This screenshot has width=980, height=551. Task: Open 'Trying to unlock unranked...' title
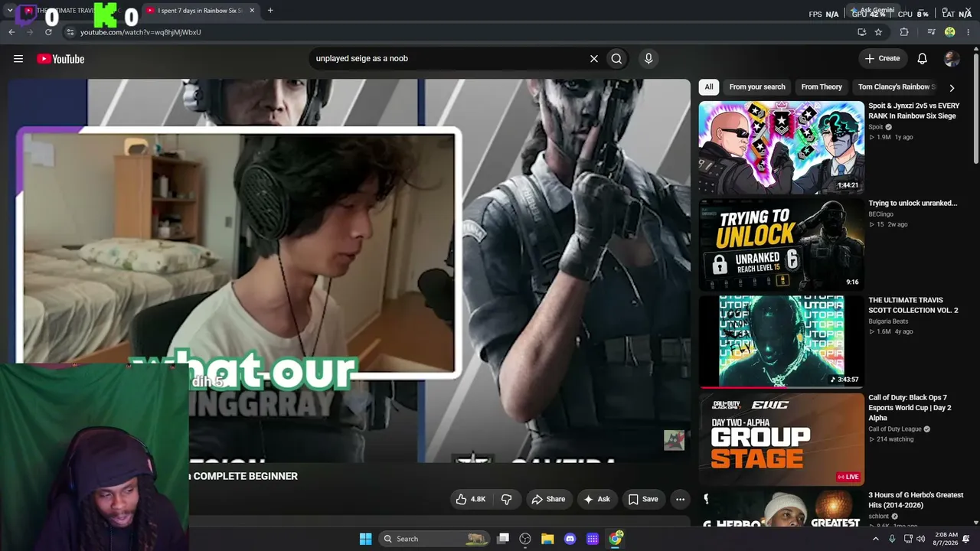913,204
